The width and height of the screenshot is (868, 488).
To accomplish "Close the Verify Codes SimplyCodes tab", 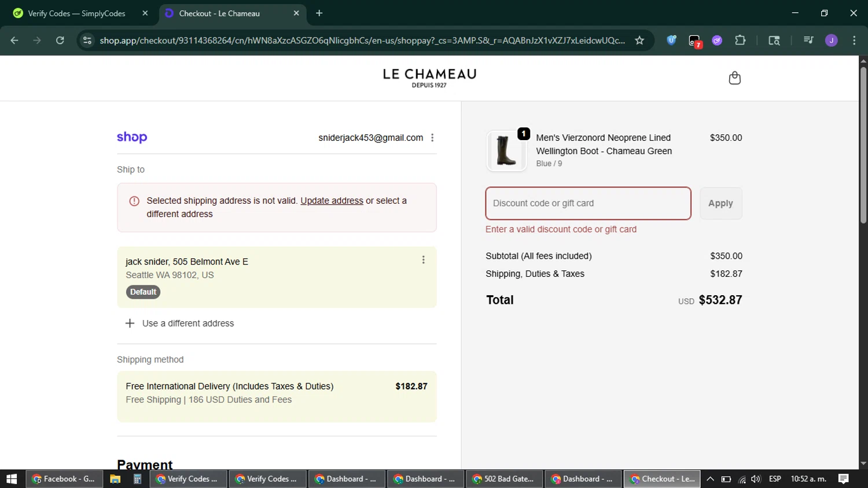I will (x=145, y=13).
